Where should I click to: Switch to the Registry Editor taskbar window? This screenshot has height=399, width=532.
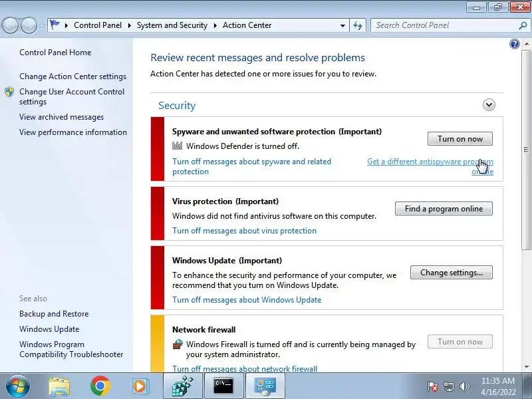point(182,386)
